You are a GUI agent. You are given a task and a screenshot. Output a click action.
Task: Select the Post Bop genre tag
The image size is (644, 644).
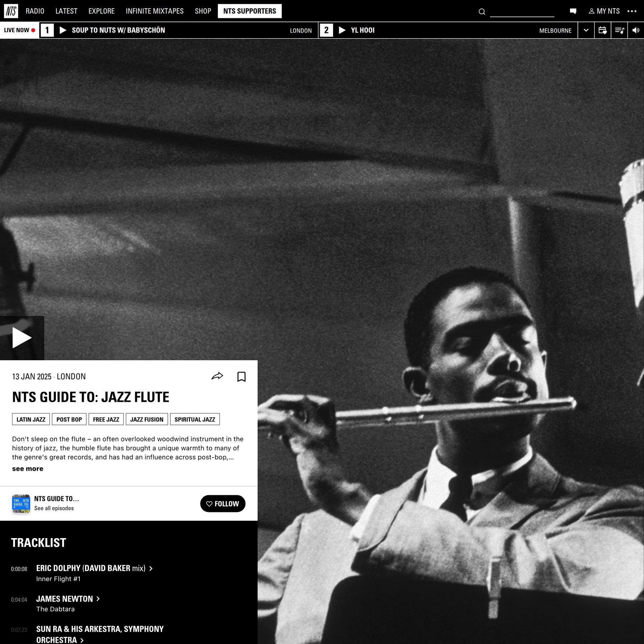[x=69, y=419]
